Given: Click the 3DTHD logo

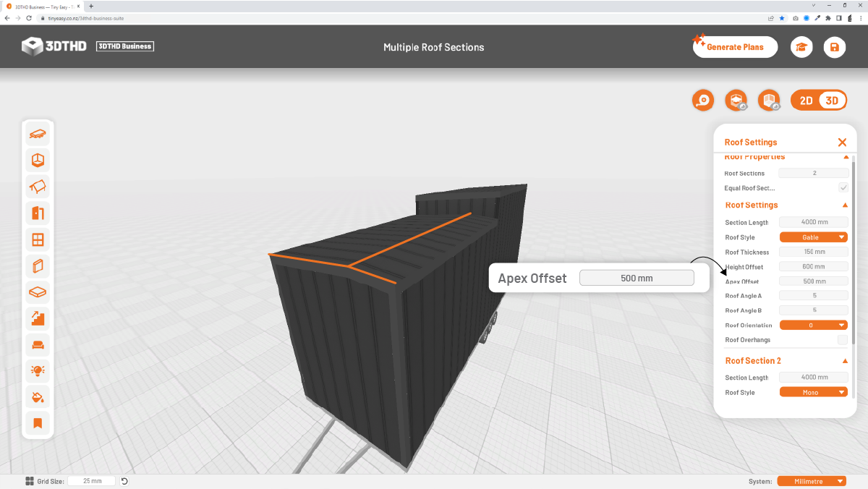Looking at the screenshot, I should [54, 46].
